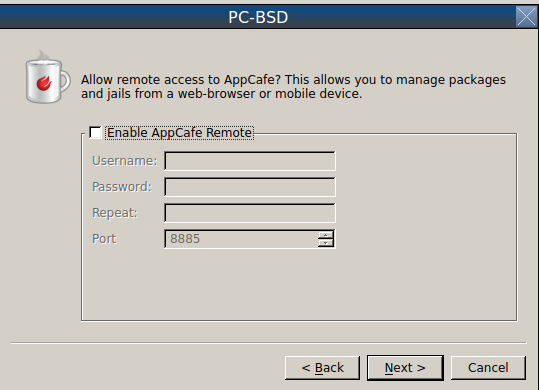Go to the previous page with Back

click(322, 368)
